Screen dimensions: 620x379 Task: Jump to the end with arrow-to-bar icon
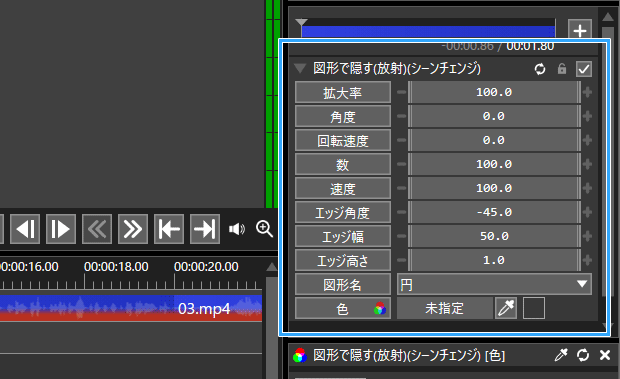click(x=205, y=229)
